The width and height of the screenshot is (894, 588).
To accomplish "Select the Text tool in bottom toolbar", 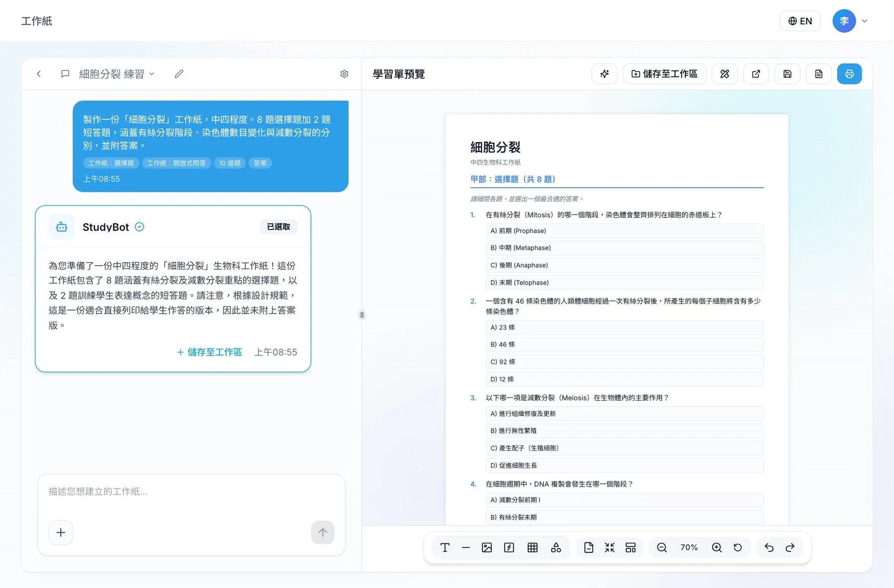I will tap(445, 547).
